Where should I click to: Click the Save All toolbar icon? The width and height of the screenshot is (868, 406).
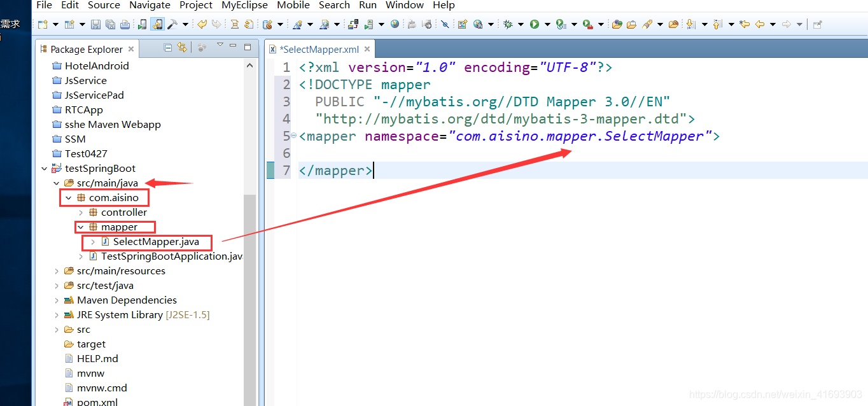pos(111,24)
